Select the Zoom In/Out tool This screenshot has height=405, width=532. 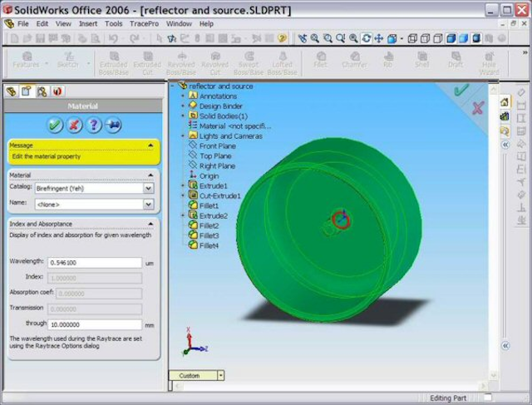click(x=340, y=38)
